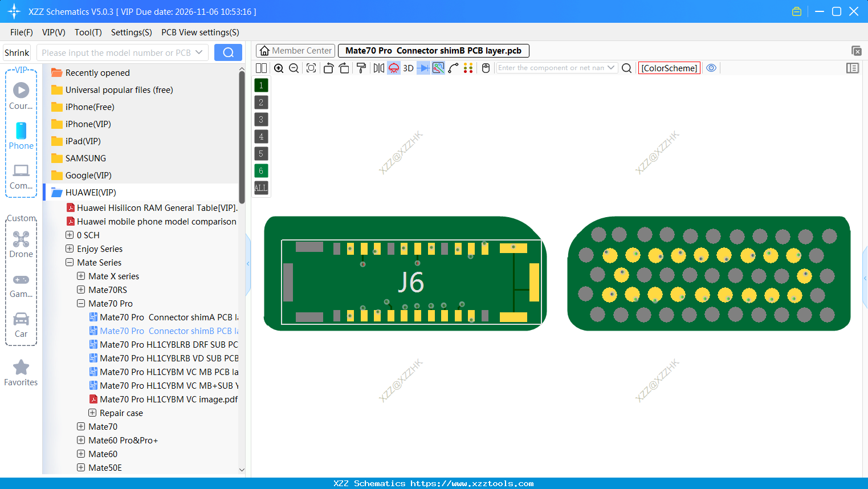Select the Mate70 Pro Connector shimB PCB tab

433,50
